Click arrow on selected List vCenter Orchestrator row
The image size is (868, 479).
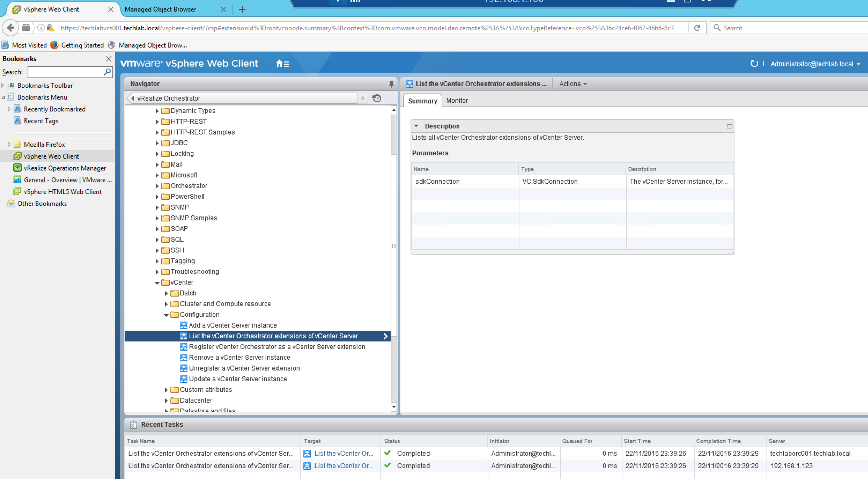coord(385,336)
